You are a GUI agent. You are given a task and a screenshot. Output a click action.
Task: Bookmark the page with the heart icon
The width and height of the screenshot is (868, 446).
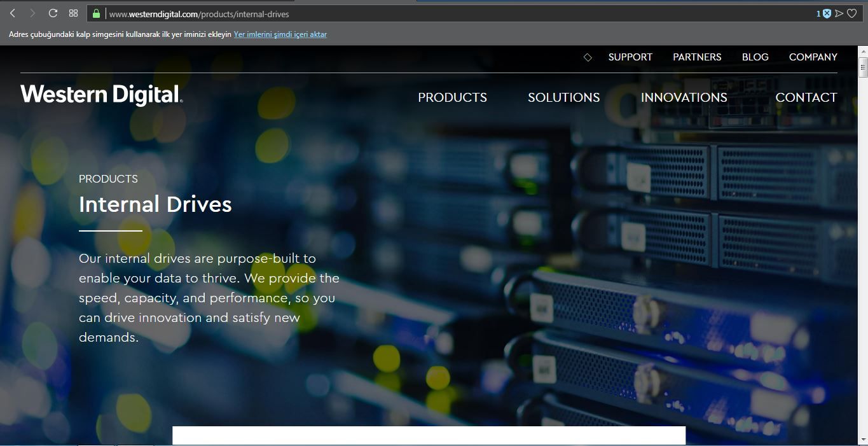pyautogui.click(x=852, y=13)
